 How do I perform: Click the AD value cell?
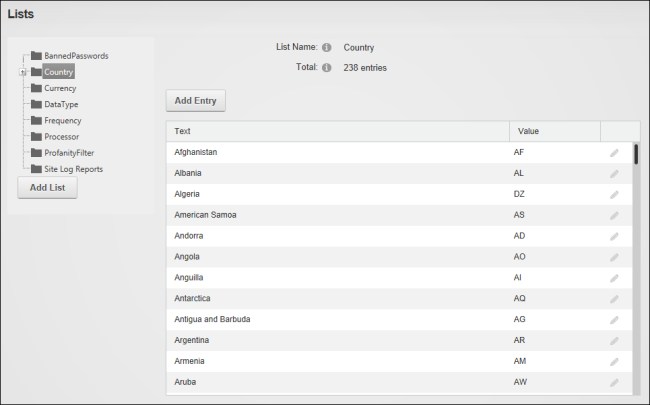[x=555, y=236]
